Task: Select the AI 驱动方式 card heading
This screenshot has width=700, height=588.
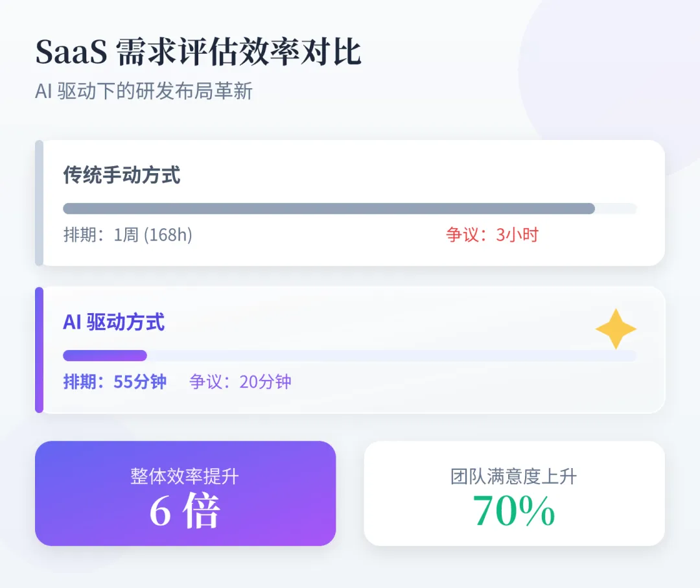Action: (x=114, y=322)
